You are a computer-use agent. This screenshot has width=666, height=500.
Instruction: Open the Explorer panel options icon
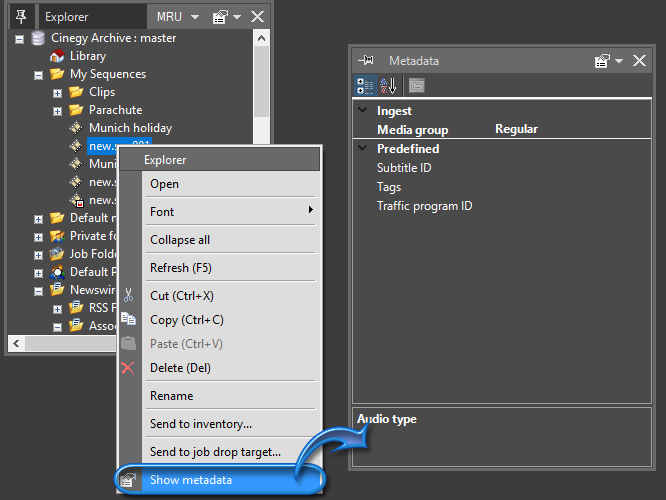click(225, 17)
